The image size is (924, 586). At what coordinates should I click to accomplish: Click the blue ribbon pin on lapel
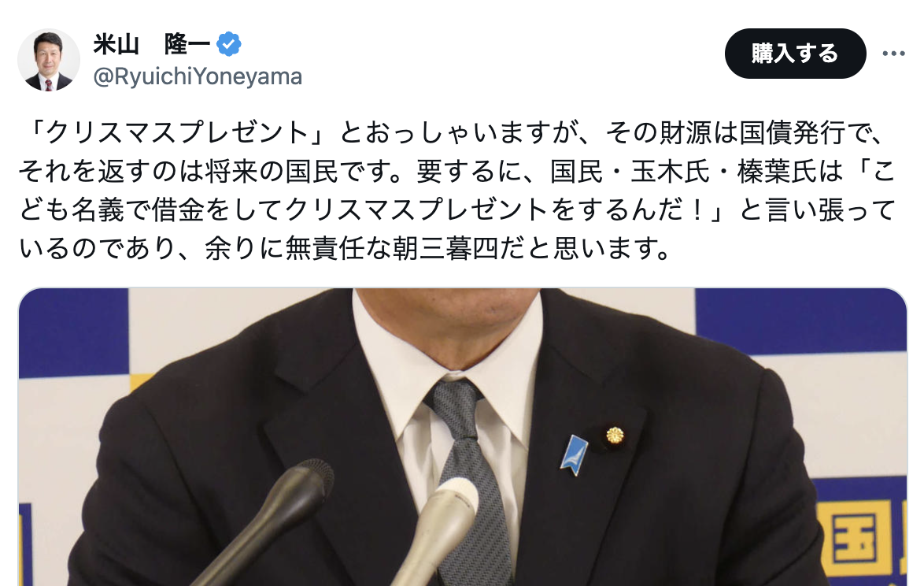[574, 454]
